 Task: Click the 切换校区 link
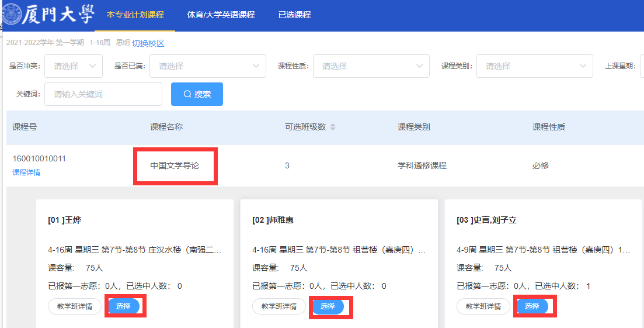pos(148,43)
